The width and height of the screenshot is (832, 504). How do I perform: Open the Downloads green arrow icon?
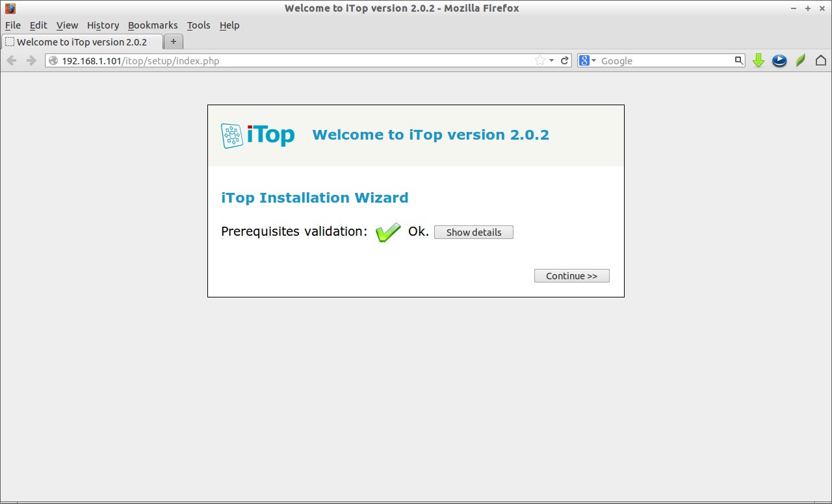[x=758, y=60]
